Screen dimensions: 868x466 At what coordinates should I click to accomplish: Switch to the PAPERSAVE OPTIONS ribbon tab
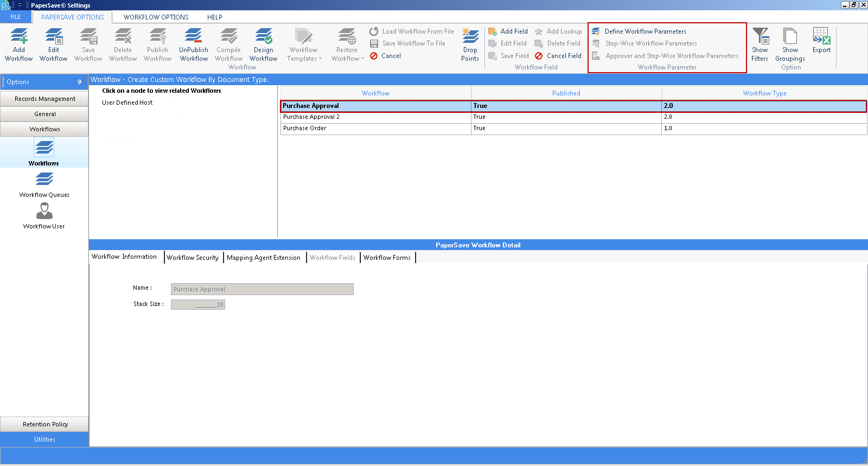coord(72,17)
